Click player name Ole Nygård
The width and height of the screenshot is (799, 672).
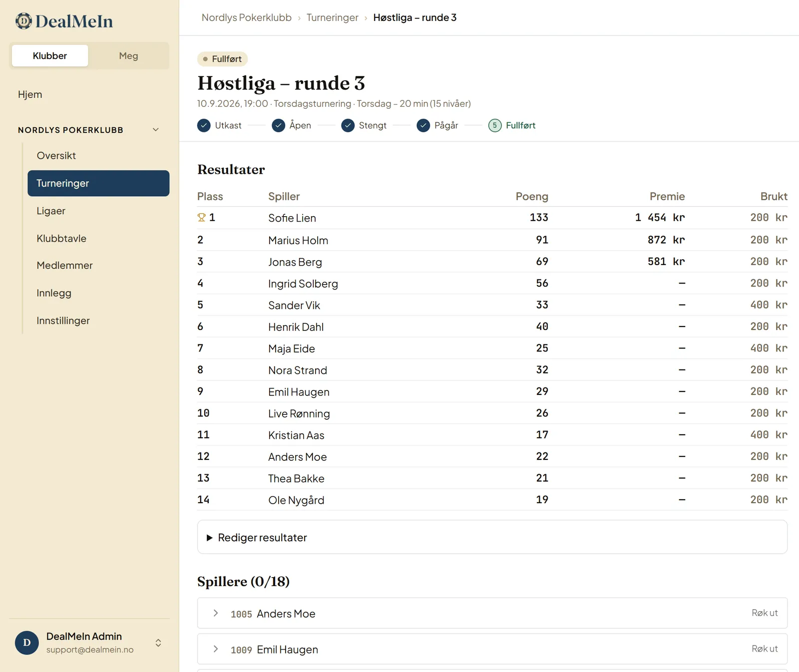click(x=296, y=500)
